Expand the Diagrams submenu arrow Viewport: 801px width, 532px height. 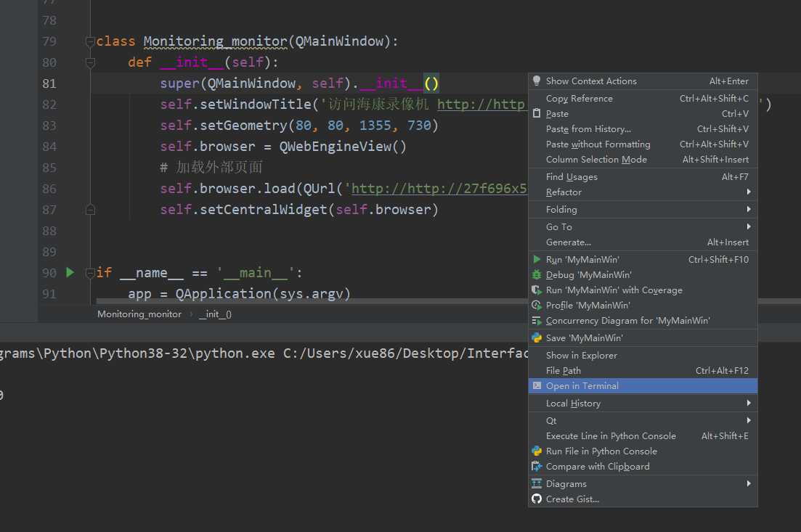click(749, 483)
